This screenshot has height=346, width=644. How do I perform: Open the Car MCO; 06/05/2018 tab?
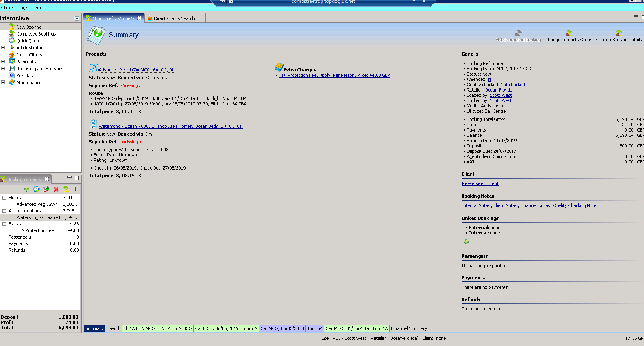tap(282, 328)
